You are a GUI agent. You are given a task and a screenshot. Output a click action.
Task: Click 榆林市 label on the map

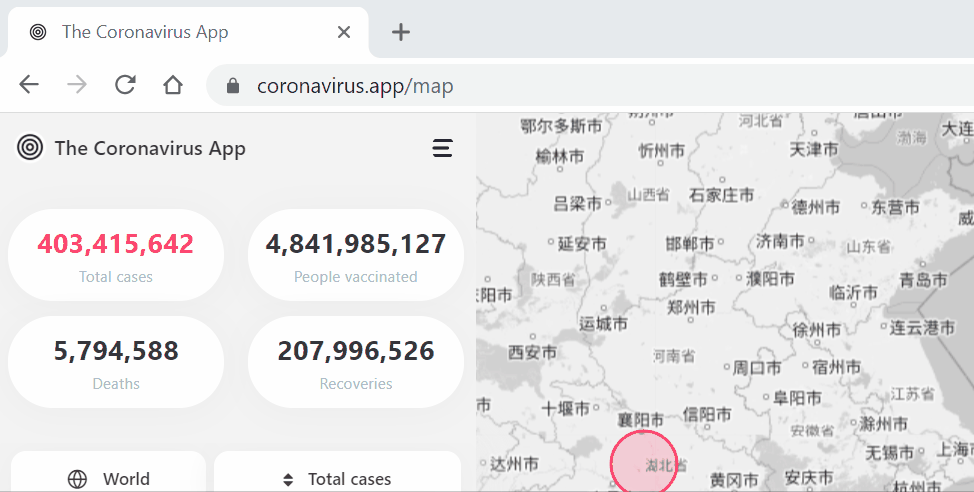(x=560, y=155)
